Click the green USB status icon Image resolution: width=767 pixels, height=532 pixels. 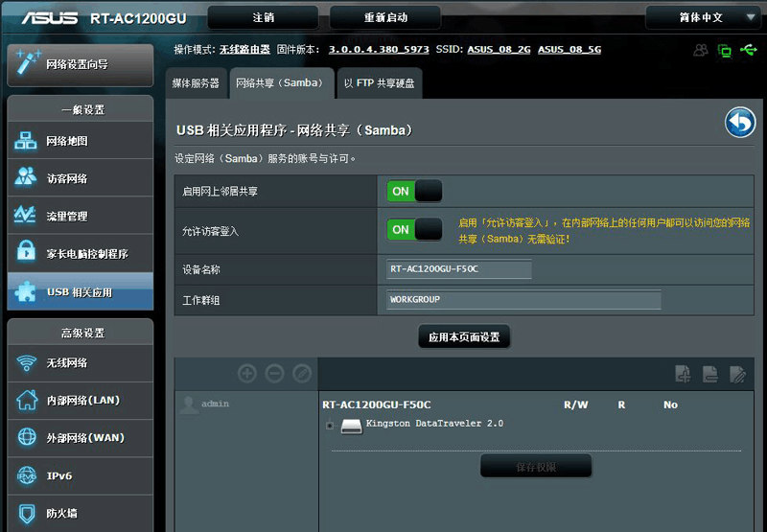pyautogui.click(x=748, y=50)
